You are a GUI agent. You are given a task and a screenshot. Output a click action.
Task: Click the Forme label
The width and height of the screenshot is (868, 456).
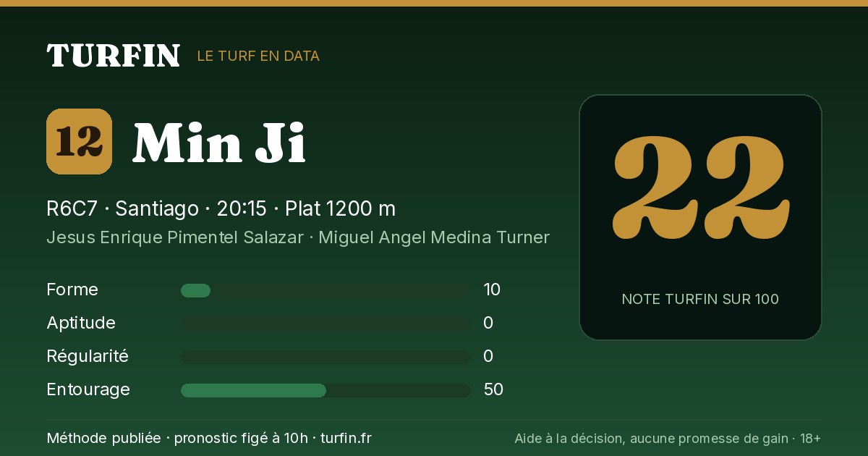click(72, 290)
